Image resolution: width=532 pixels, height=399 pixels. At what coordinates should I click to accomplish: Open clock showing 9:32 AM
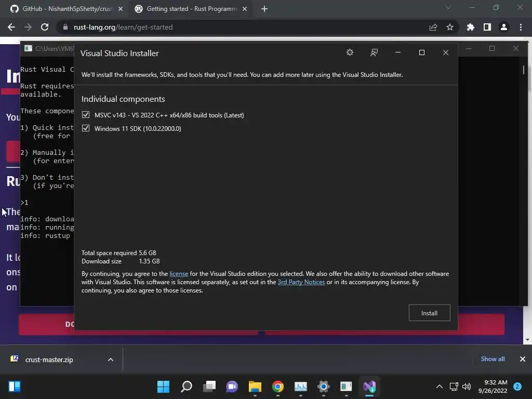(x=493, y=387)
